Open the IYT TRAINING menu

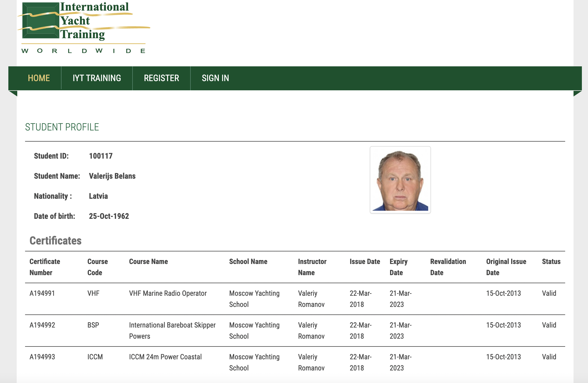97,78
